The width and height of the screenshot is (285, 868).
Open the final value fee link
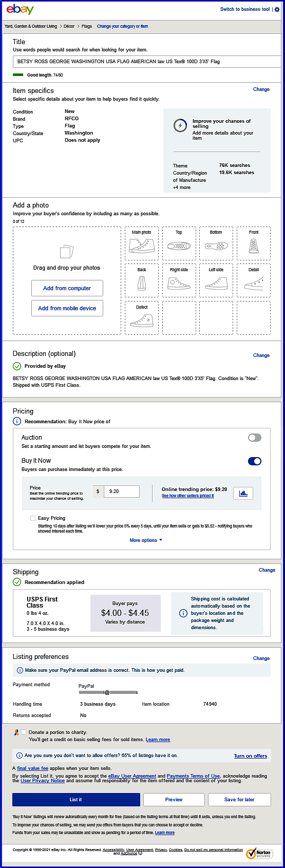[33, 768]
